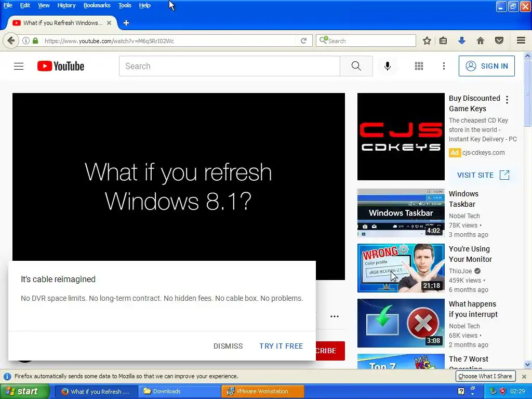
Task: Click the Windows Start button
Action: [24, 391]
